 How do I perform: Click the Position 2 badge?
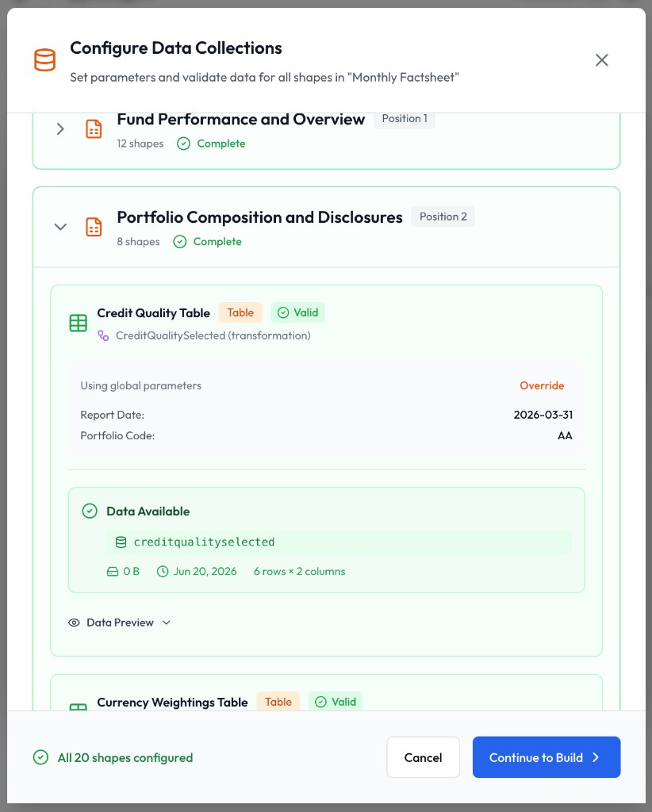click(x=443, y=216)
